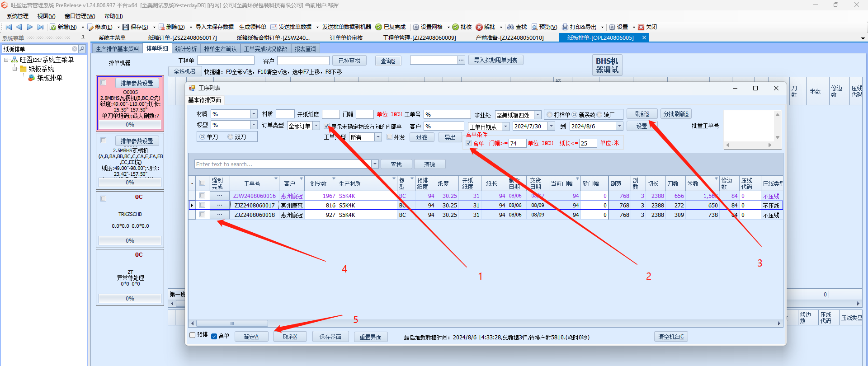Viewport: 868px width, 366px height.
Task: Click 新增(N) new record toolbar icon
Action: click(53, 27)
